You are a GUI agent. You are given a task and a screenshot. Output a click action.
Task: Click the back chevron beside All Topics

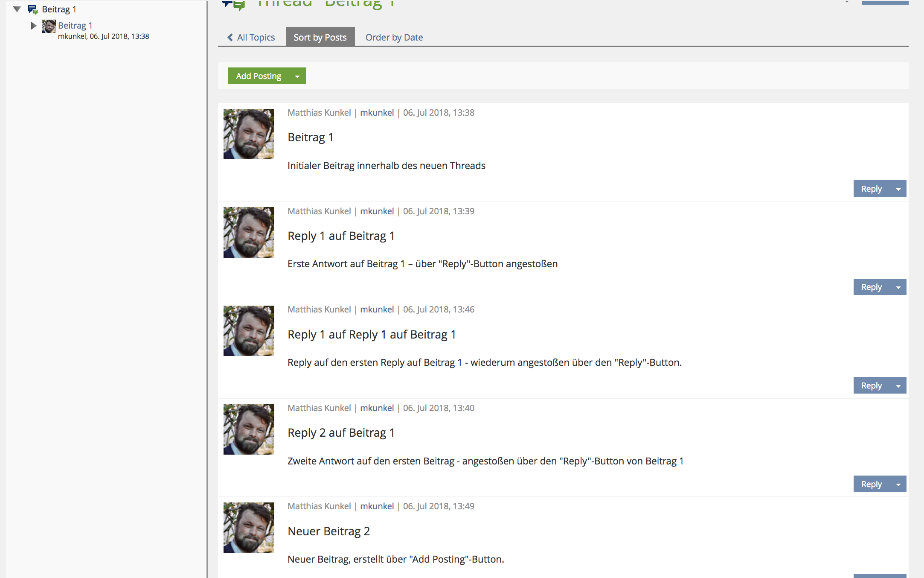click(230, 38)
